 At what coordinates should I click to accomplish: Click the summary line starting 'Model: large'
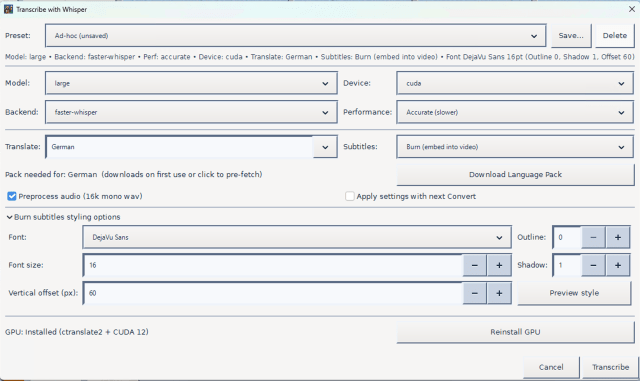[x=320, y=57]
